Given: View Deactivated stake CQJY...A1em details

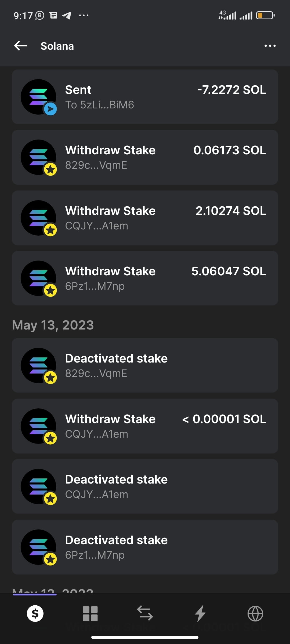Looking at the screenshot, I should click(x=145, y=486).
